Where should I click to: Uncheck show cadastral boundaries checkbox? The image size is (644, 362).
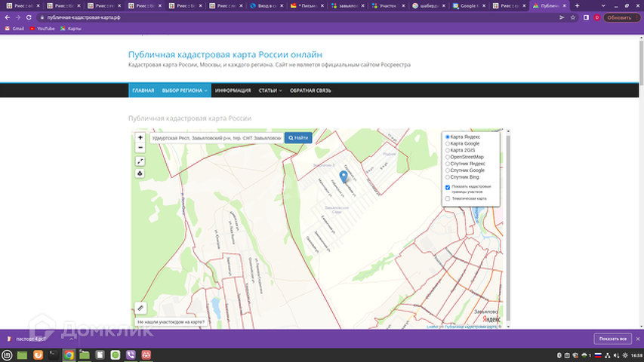point(448,187)
